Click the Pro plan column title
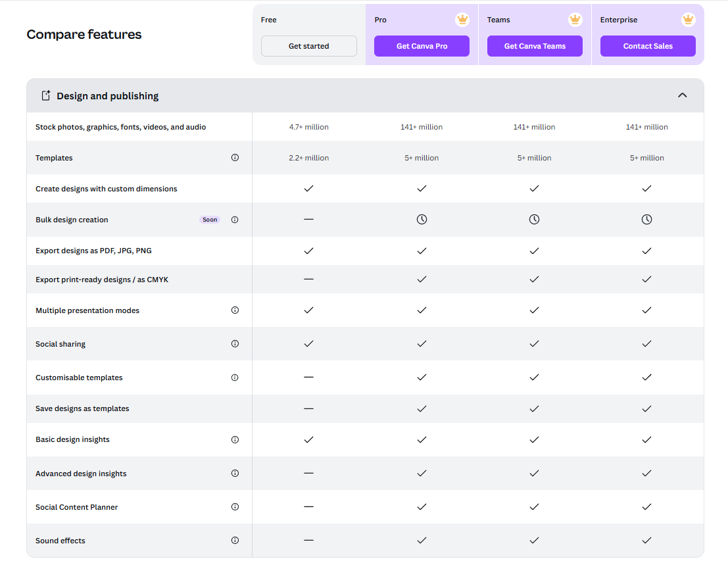 coord(380,20)
